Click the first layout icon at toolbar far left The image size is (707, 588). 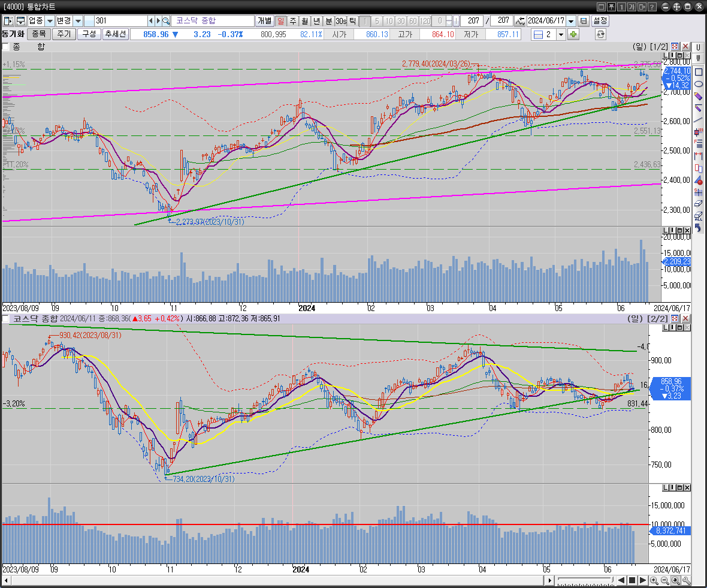point(8,21)
